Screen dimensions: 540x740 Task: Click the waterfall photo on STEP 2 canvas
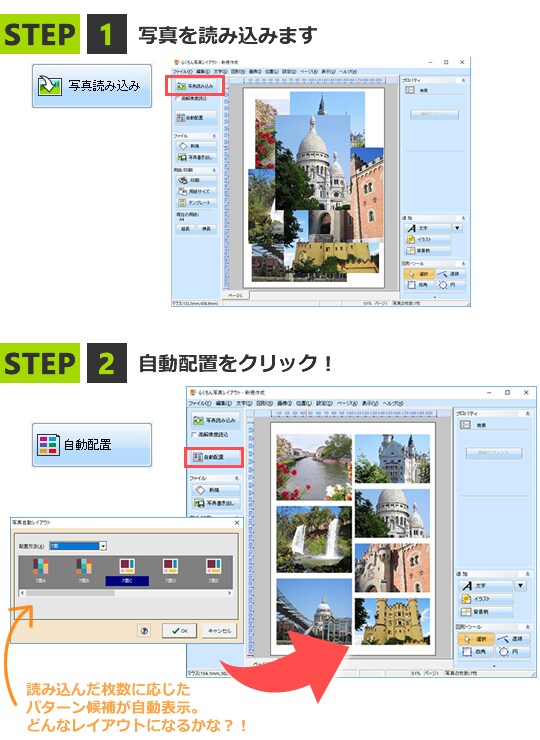point(314,539)
